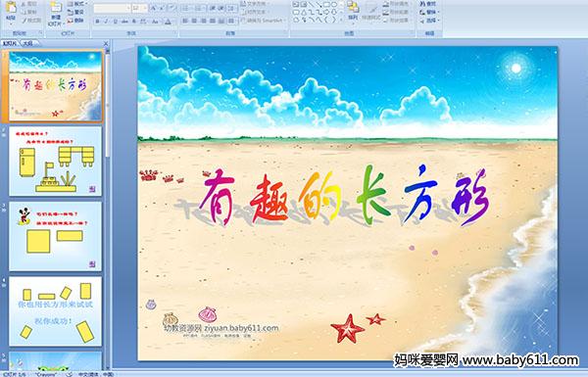Switch to the Outline (大纲) pane tab

click(x=27, y=43)
